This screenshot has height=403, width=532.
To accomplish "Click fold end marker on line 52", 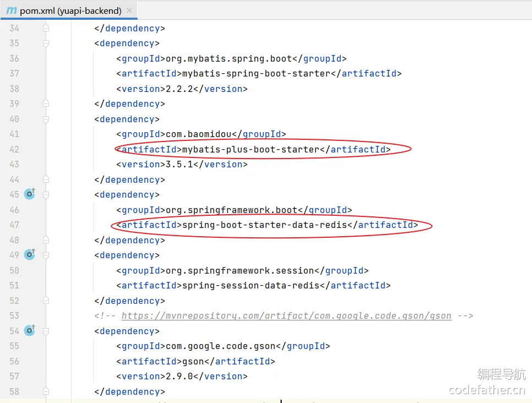I will coord(46,301).
